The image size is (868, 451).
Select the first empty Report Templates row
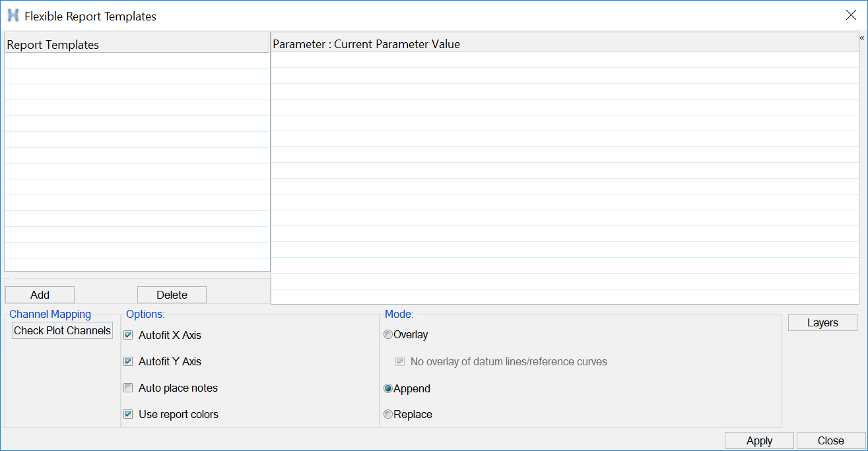[x=137, y=61]
